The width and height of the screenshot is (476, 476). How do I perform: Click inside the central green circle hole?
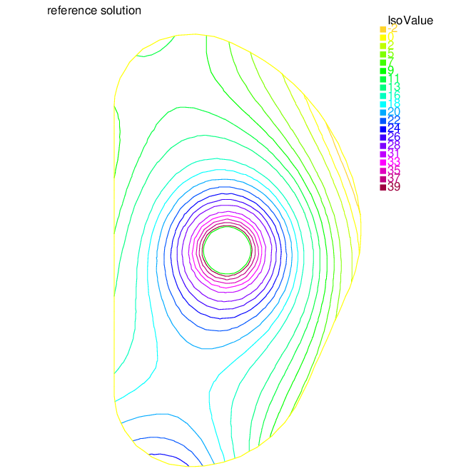(227, 250)
